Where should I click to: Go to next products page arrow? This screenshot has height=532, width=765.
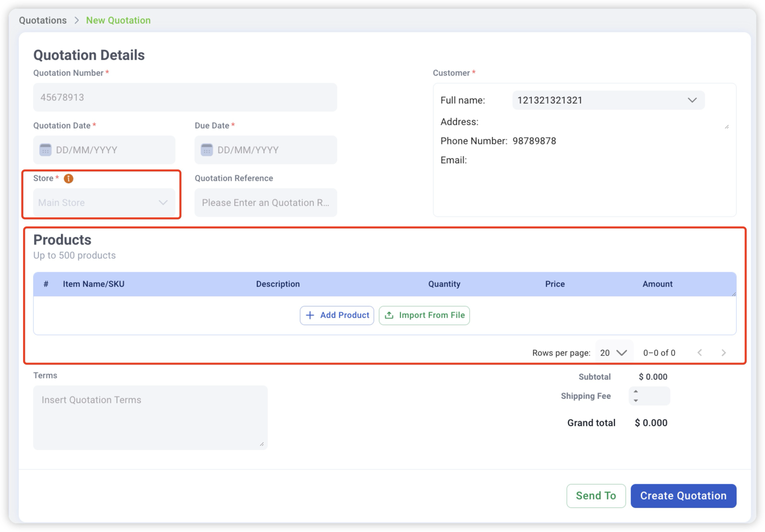coord(723,353)
